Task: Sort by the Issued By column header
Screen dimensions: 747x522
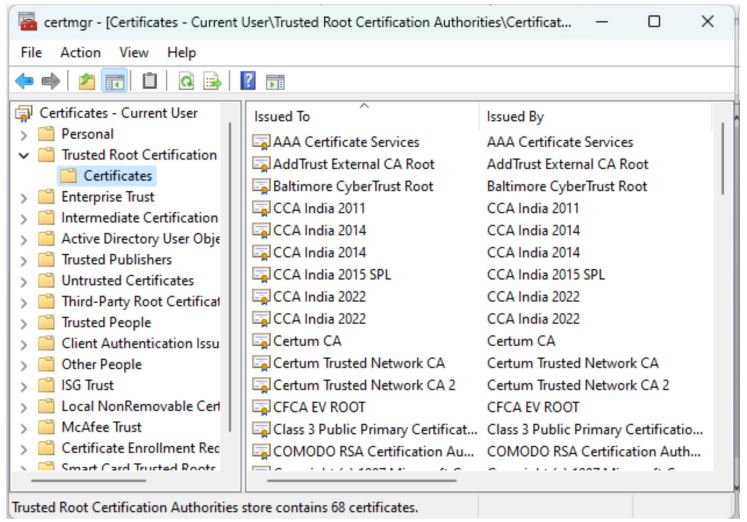Action: 596,117
